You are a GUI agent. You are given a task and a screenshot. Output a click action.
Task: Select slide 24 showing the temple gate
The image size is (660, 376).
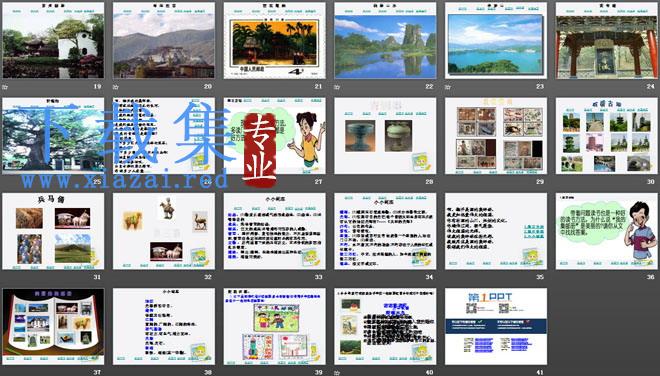point(607,40)
